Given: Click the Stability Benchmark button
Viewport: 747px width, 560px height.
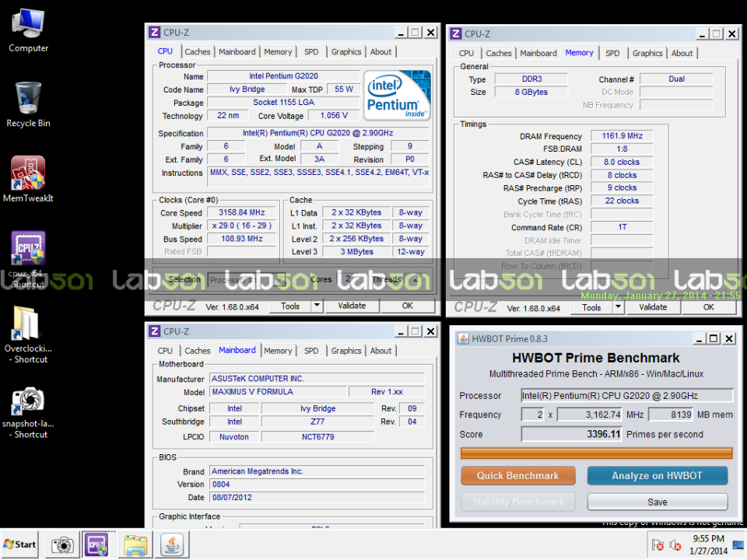Looking at the screenshot, I should tap(518, 502).
